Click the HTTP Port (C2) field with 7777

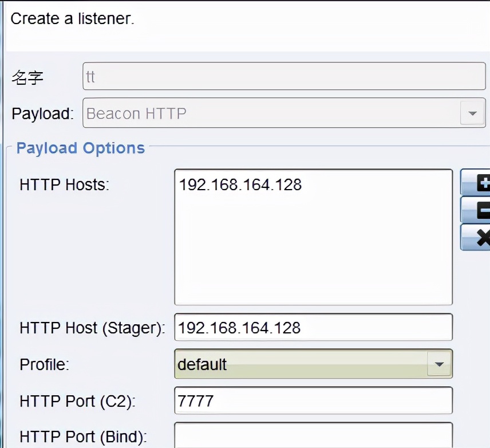[313, 401]
